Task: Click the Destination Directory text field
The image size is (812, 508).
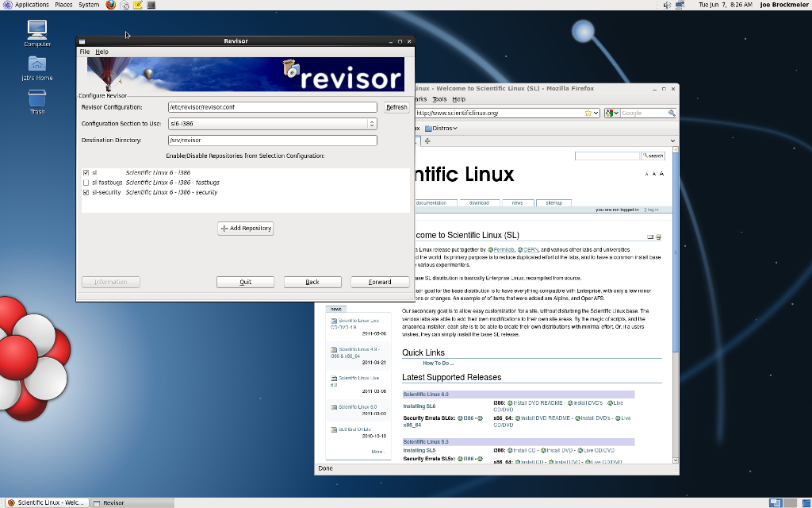Action: click(x=271, y=140)
